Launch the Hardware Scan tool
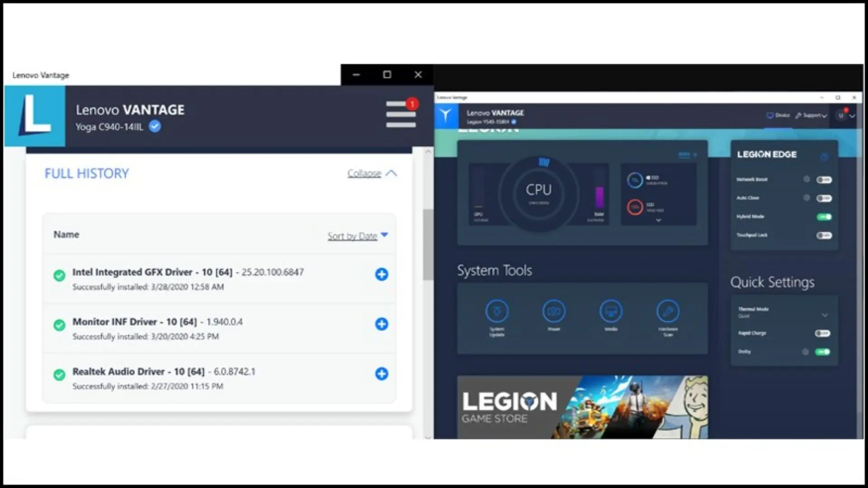 tap(668, 311)
